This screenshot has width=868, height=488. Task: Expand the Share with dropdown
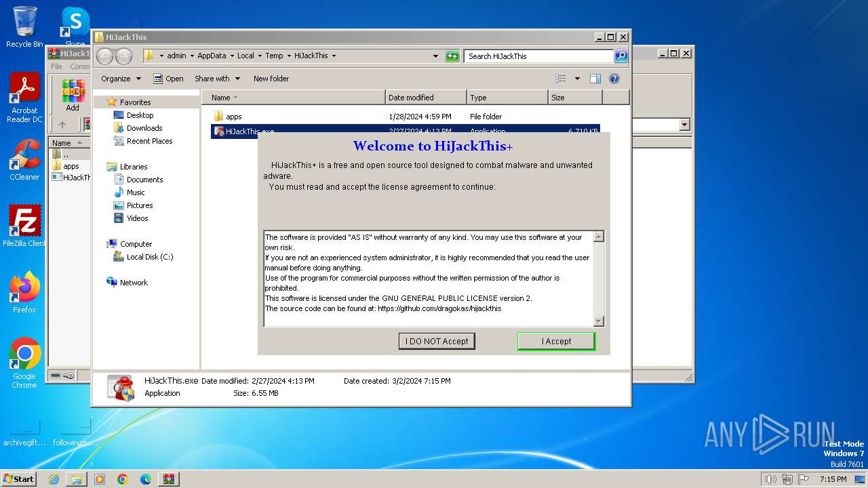click(x=217, y=79)
